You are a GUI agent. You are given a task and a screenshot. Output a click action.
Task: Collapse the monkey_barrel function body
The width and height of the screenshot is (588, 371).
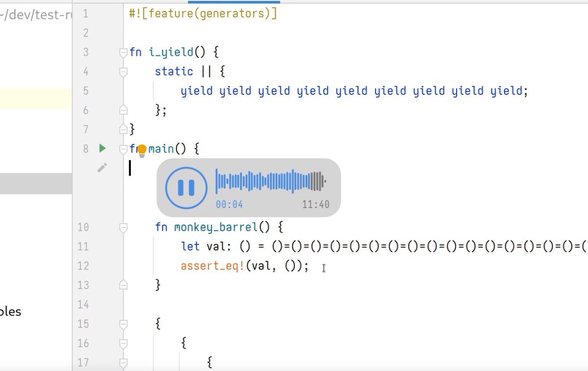click(124, 227)
